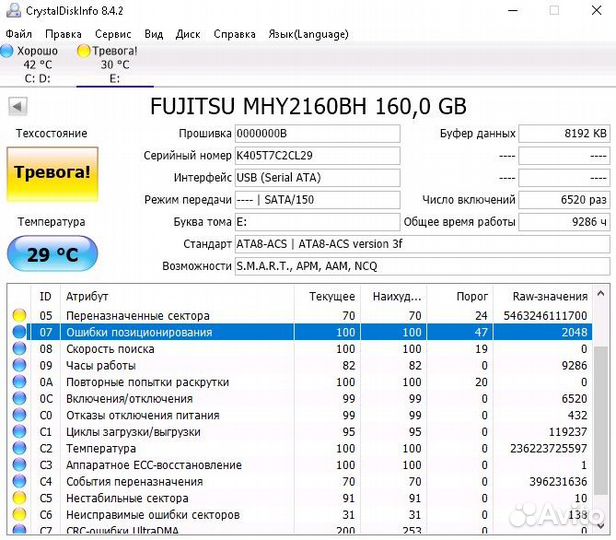The width and height of the screenshot is (616, 540).
Task: Click blue status icon of Ошибки позиционирования
Action: tap(19, 332)
